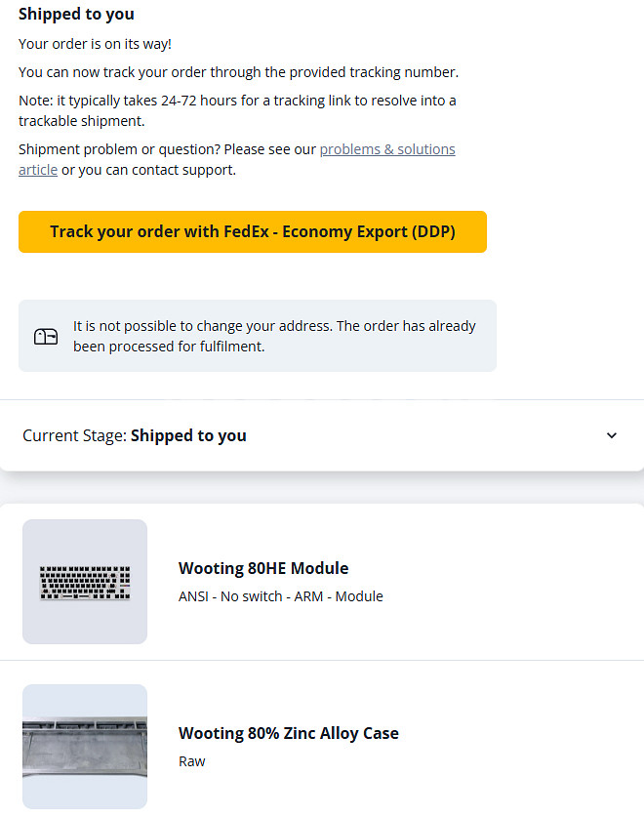This screenshot has height=817, width=644.
Task: Track your order with FedEx button
Action: tap(252, 232)
